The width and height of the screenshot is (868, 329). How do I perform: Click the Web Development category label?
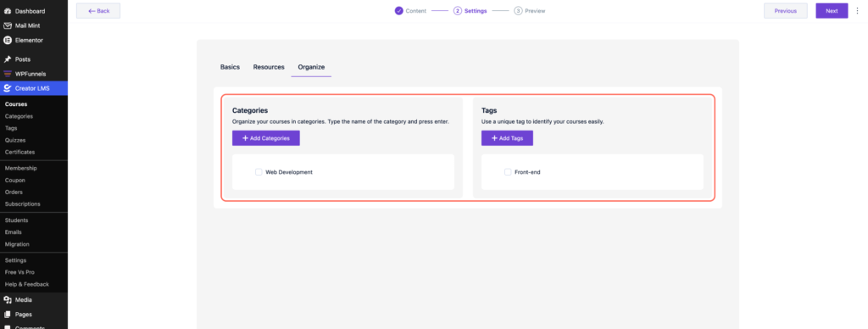(x=289, y=172)
